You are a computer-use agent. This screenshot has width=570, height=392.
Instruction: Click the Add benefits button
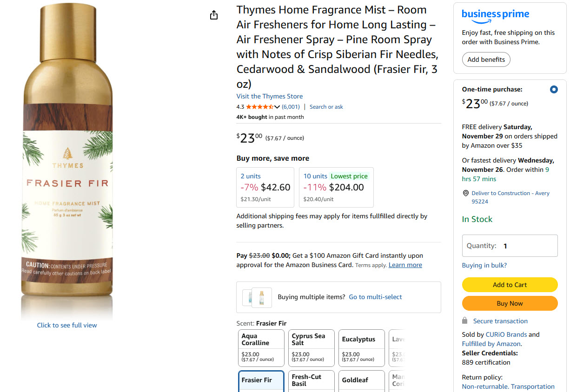pos(486,59)
